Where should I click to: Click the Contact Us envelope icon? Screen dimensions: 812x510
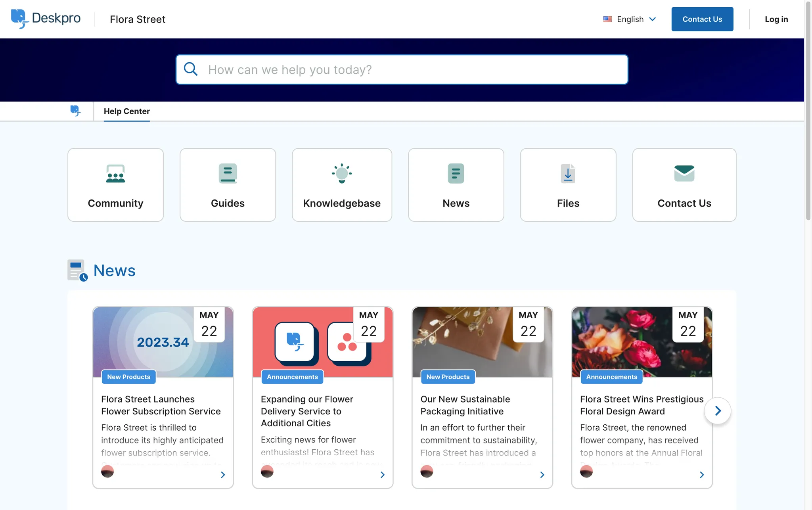tap(684, 173)
